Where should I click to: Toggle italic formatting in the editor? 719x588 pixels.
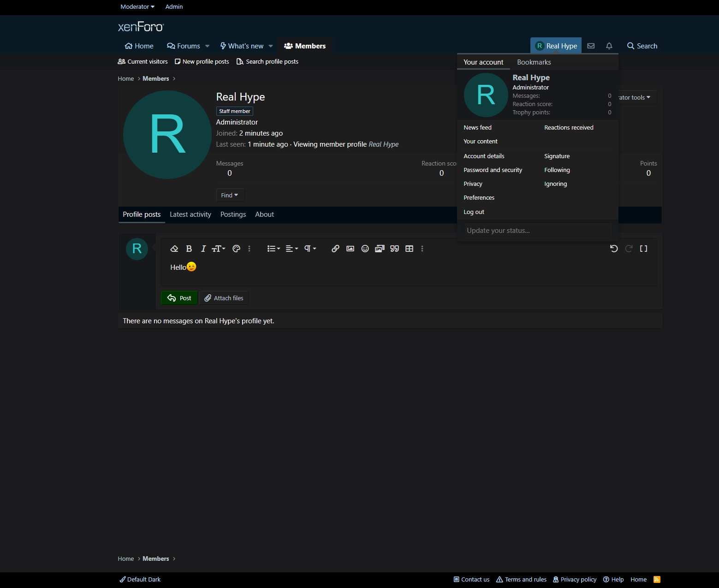click(203, 249)
